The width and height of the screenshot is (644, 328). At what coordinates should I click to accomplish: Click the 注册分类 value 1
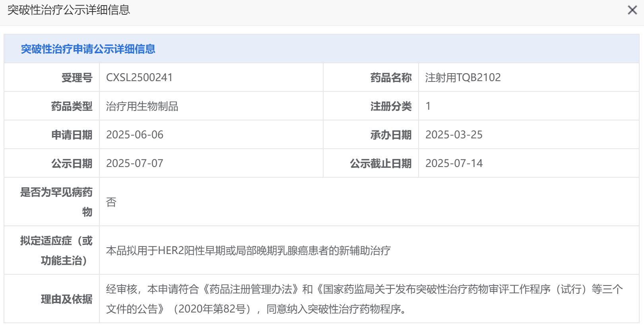(x=428, y=106)
